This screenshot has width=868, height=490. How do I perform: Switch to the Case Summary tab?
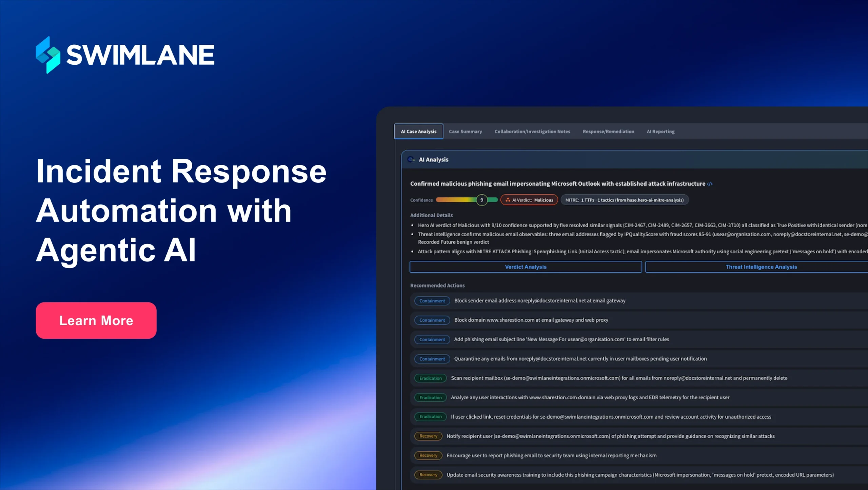(465, 132)
